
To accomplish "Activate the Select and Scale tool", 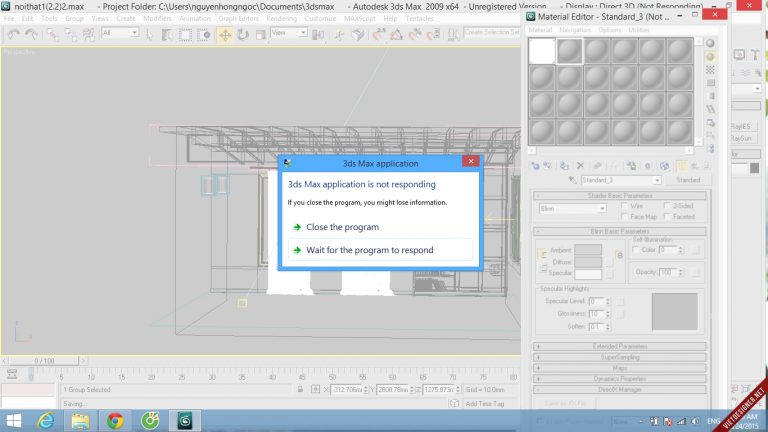I will [261, 34].
